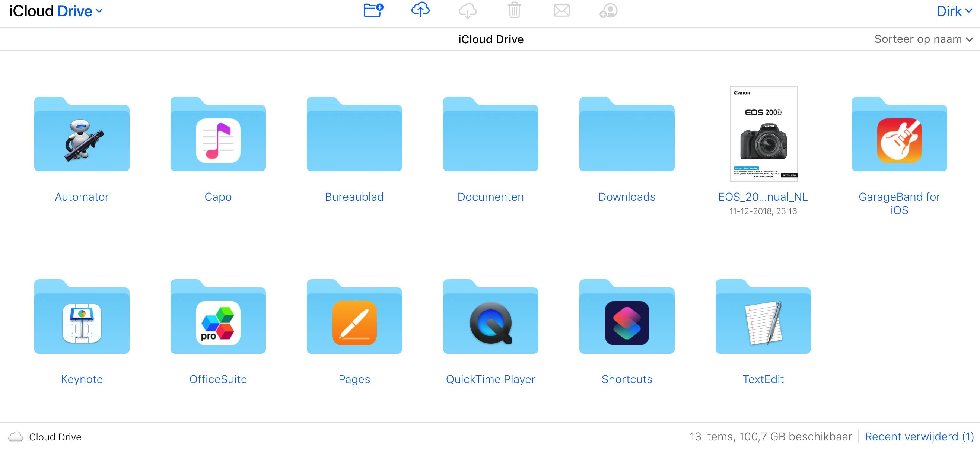Click the email envelope icon
Screen dimensions: 980x449
(x=561, y=11)
